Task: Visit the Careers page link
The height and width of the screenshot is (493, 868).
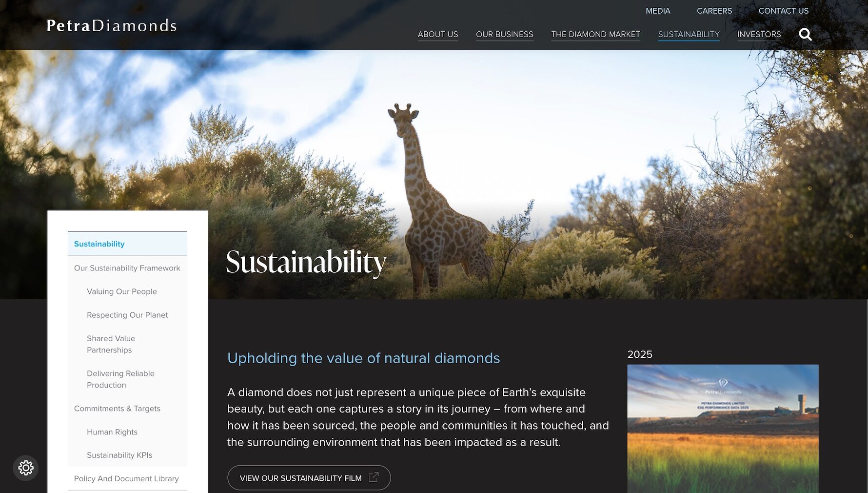Action: coord(714,11)
